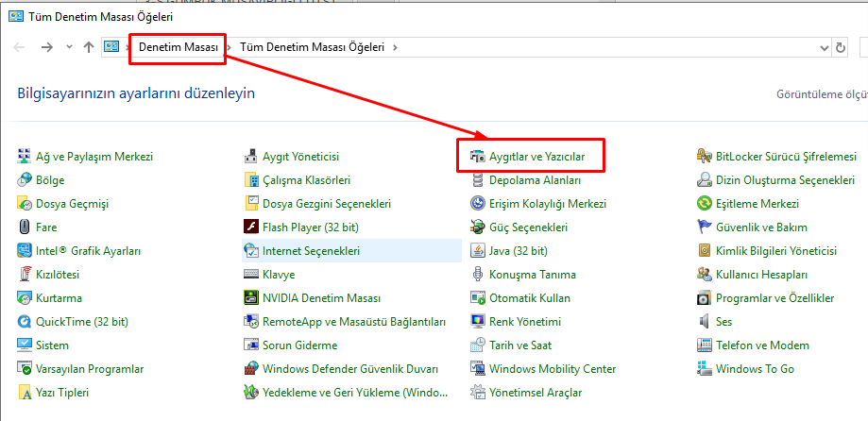868x421 pixels.
Task: Open the Ağ ve Paylaşım Merkezi icon
Action: coord(25,157)
